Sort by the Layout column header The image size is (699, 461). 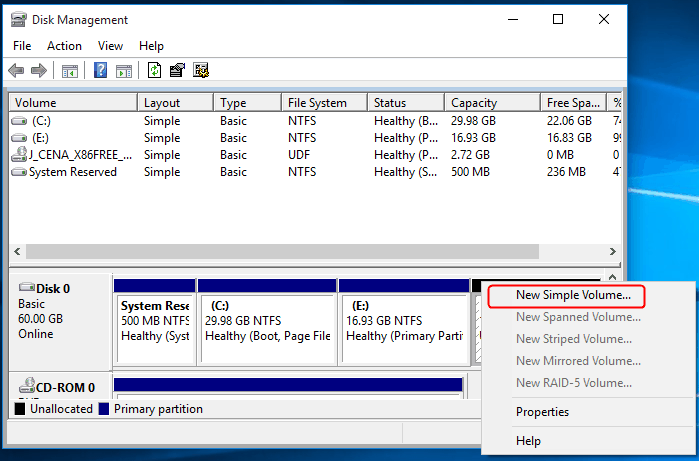click(x=176, y=103)
